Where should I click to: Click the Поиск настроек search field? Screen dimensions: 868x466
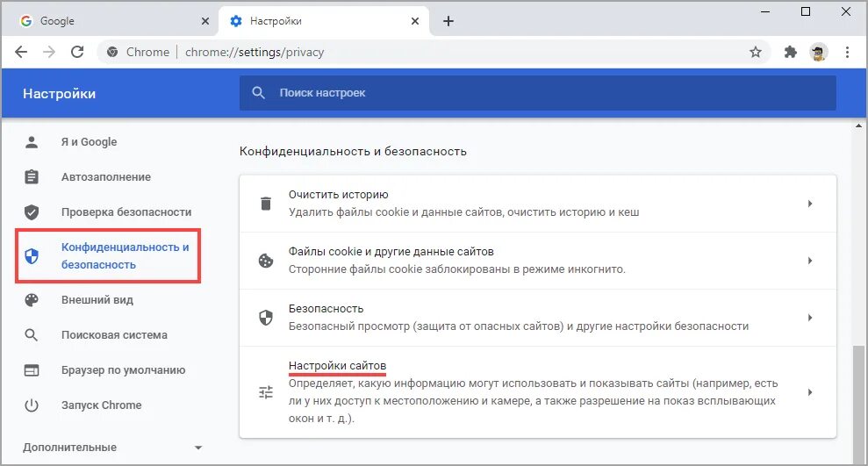(x=537, y=93)
